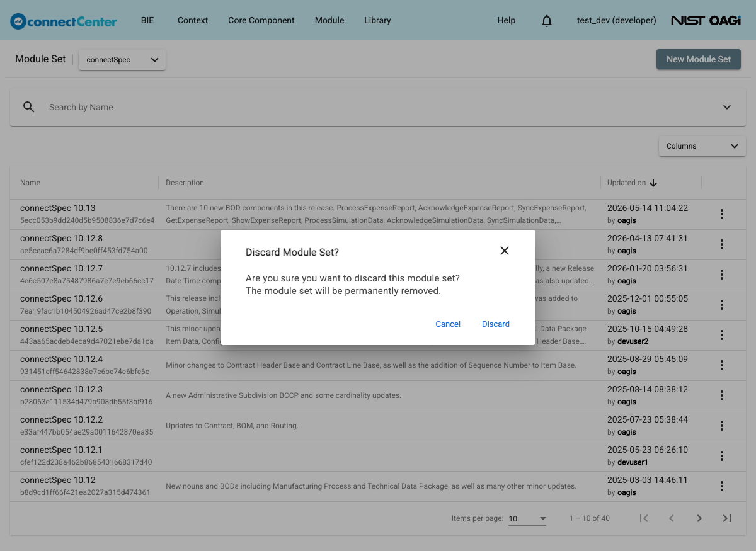The height and width of the screenshot is (551, 756).
Task: Close the Discard Module Set dialog
Action: click(504, 251)
